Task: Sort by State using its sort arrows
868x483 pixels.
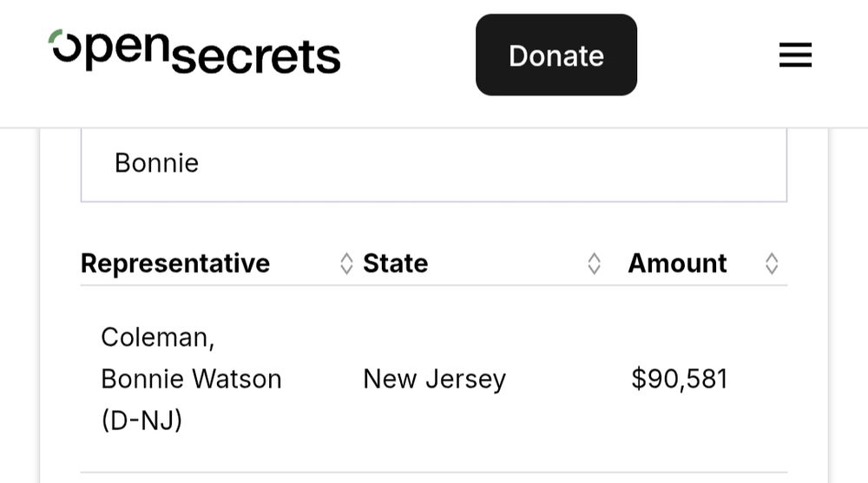Action: point(594,264)
